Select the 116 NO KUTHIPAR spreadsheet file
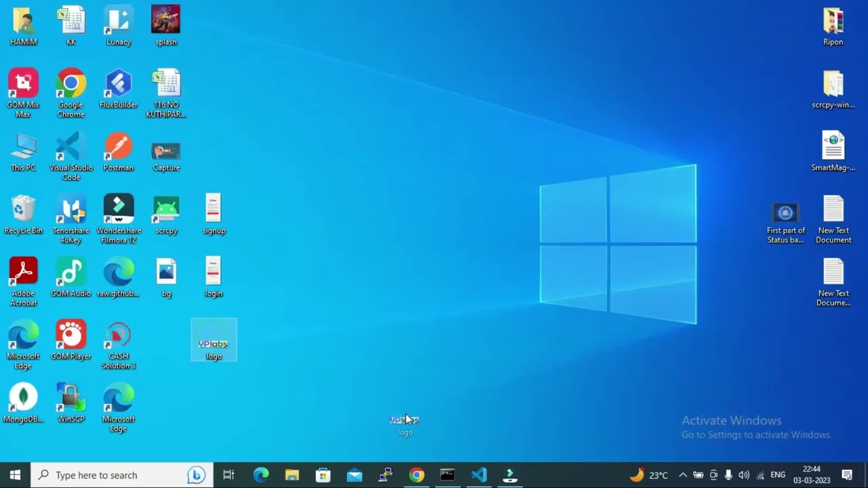868x488 pixels. tap(166, 94)
